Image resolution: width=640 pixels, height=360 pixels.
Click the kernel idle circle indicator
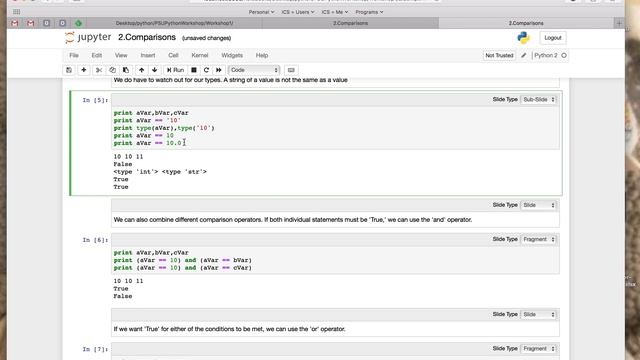(x=564, y=56)
